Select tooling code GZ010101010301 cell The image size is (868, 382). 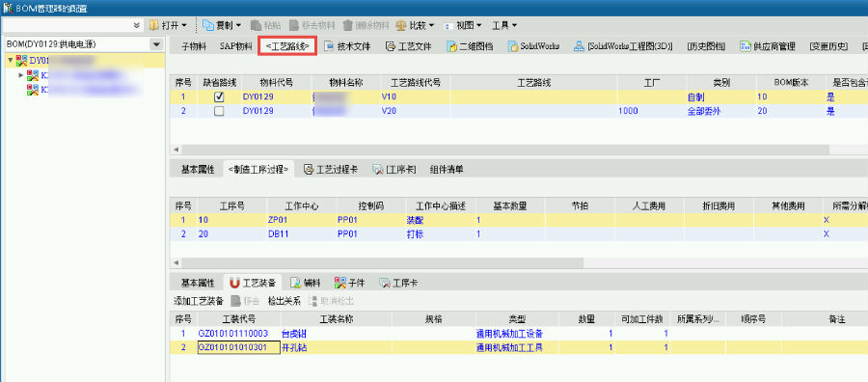pyautogui.click(x=238, y=347)
